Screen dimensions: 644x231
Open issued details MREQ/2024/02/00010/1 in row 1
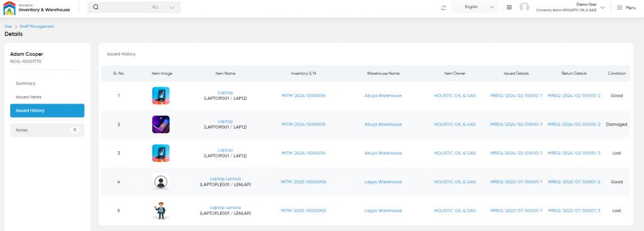tap(516, 95)
